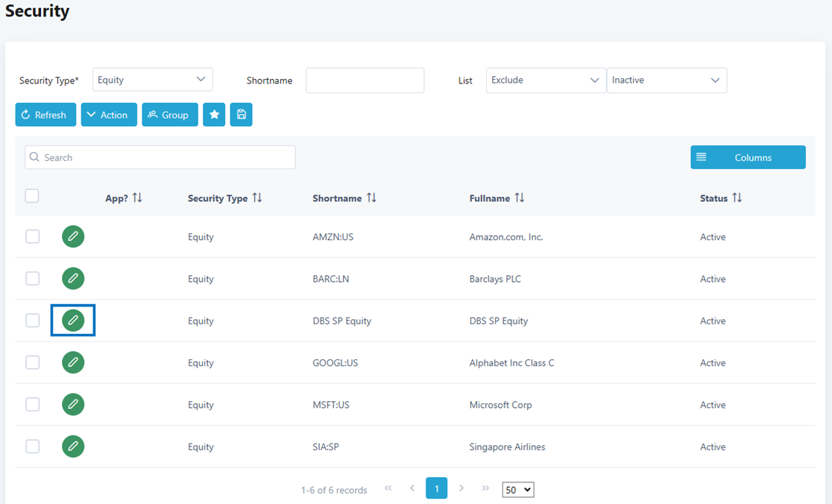This screenshot has height=504, width=832.
Task: Click the save disk icon button
Action: [241, 115]
